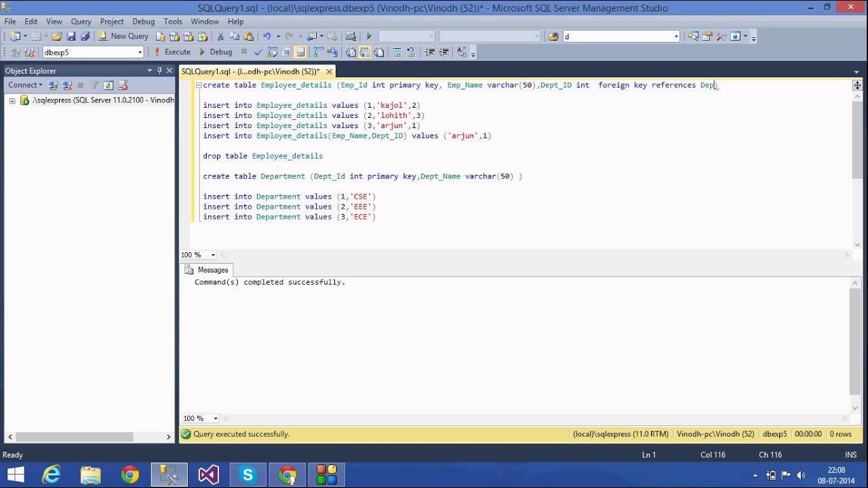Click the Save All icon
868x488 pixels.
[85, 36]
